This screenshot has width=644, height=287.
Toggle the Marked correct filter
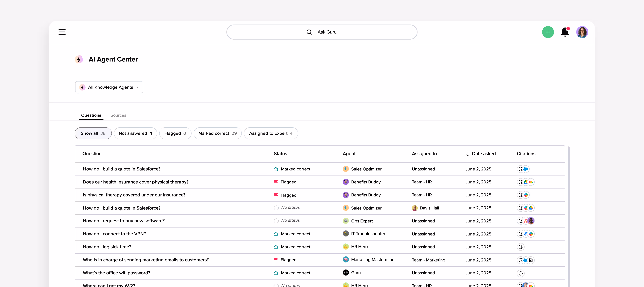(x=217, y=133)
